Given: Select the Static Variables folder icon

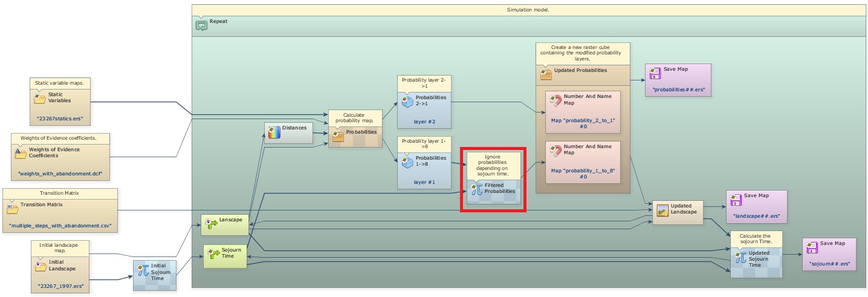Looking at the screenshot, I should pos(39,98).
